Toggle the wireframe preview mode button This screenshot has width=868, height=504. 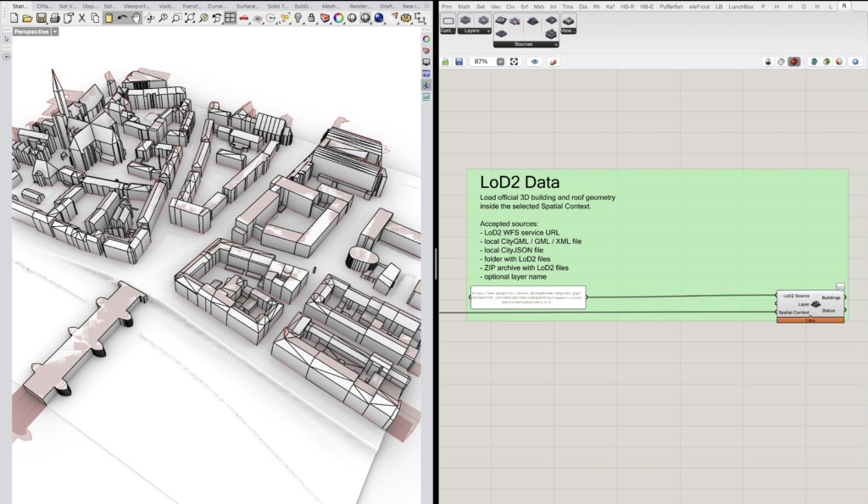(x=781, y=61)
